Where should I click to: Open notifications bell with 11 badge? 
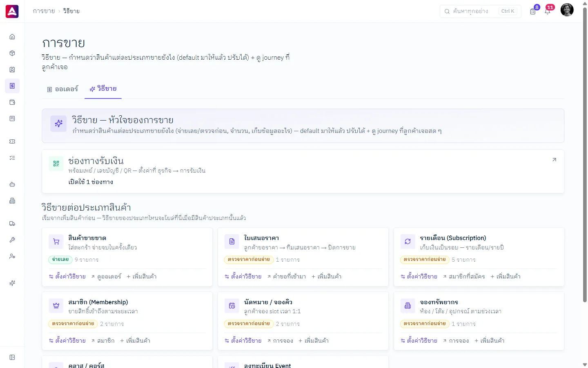(548, 11)
